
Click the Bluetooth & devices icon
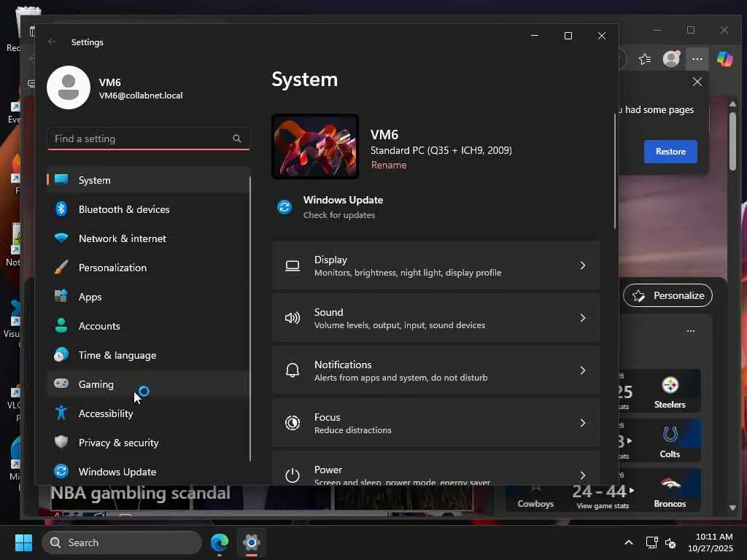61,209
